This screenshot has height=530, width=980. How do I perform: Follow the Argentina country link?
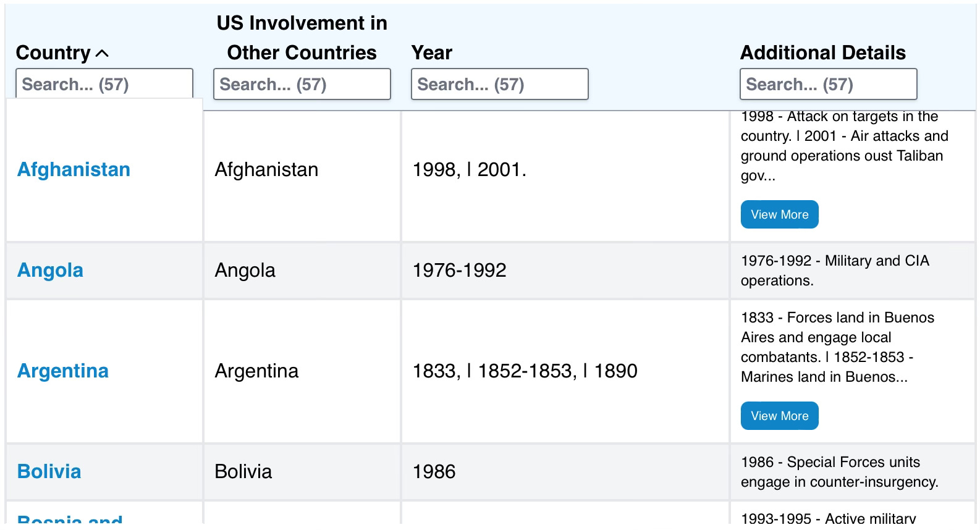63,371
